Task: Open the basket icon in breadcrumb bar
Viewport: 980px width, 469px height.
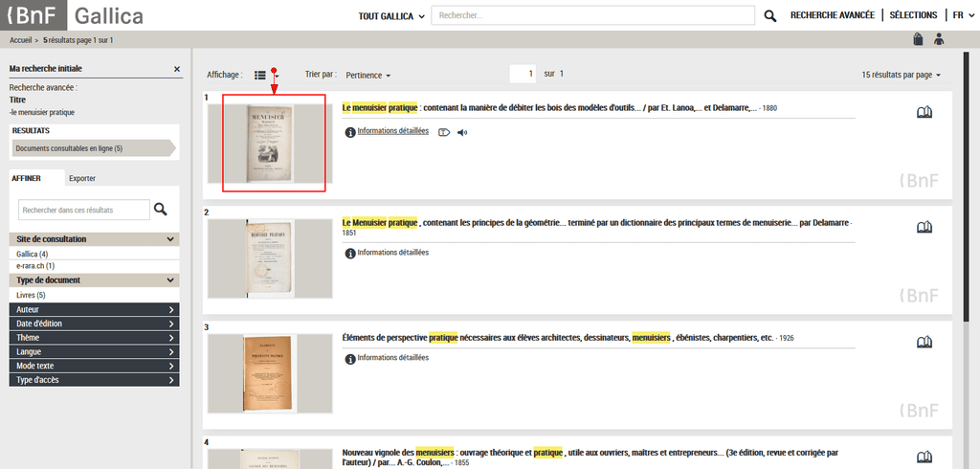Action: coord(918,39)
